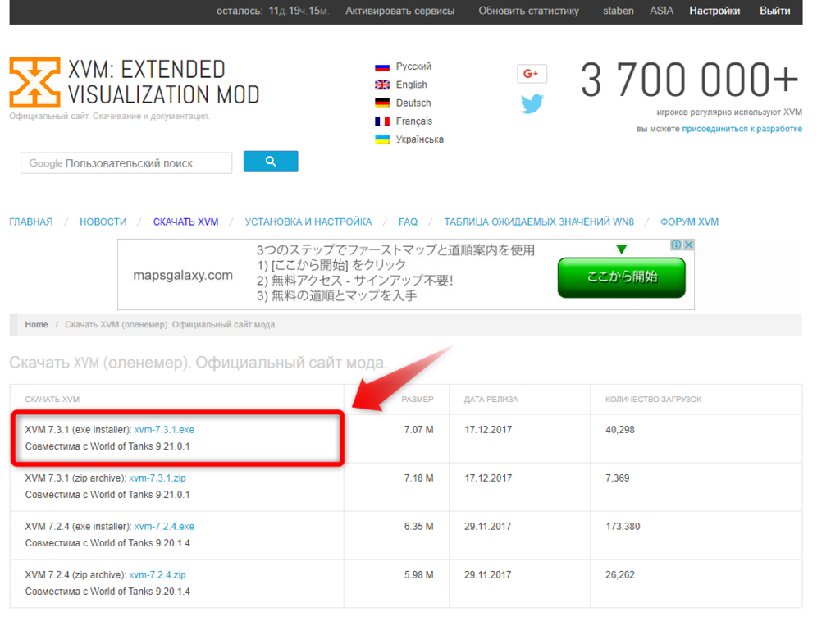840x617 pixels.
Task: Click the green triangle ad marker
Action: (622, 249)
